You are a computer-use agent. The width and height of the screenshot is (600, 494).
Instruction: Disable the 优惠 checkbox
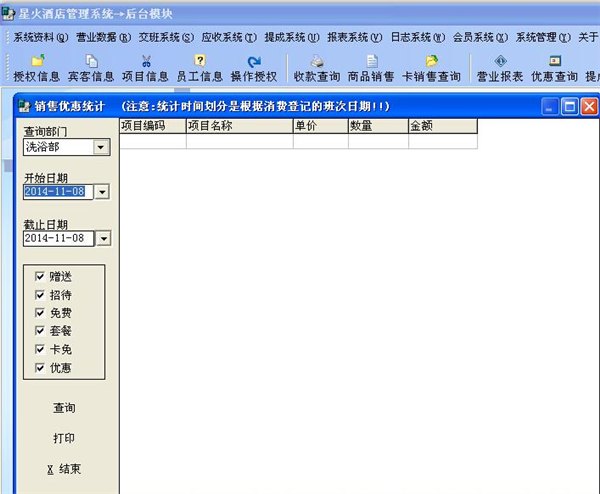(40, 368)
